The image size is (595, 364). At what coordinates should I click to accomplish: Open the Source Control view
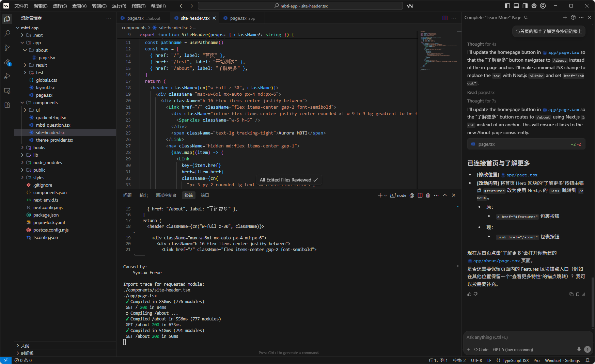[x=7, y=48]
